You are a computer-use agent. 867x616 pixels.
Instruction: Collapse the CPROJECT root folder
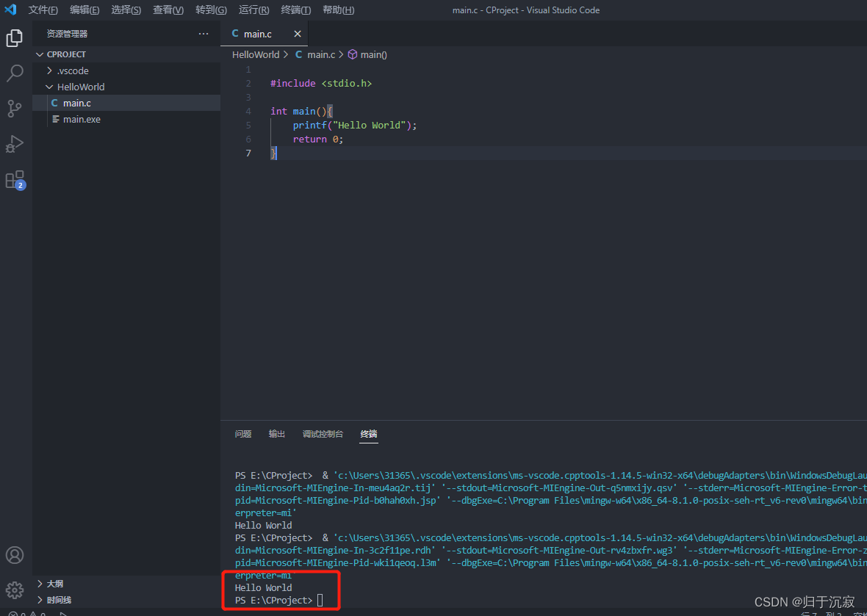[x=126, y=54]
